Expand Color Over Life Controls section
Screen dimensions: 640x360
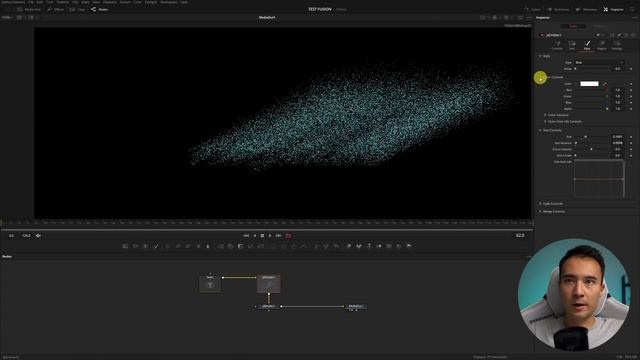pos(545,121)
